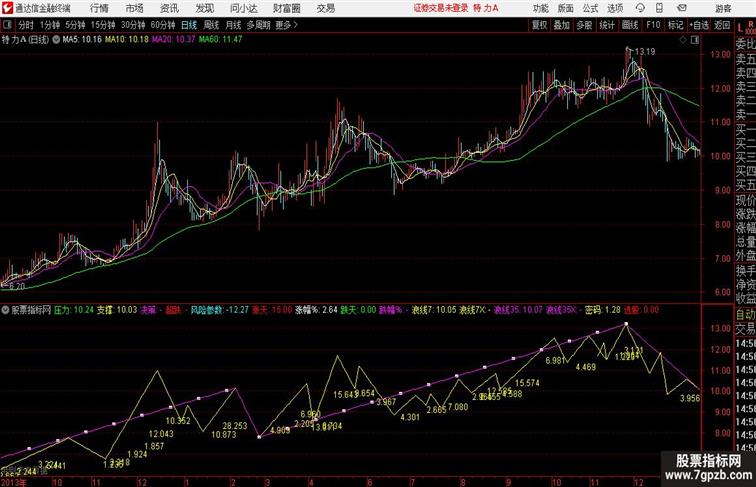Viewport: 756px width, 487px height.
Task: Open the 发现 menu
Action: click(x=204, y=8)
